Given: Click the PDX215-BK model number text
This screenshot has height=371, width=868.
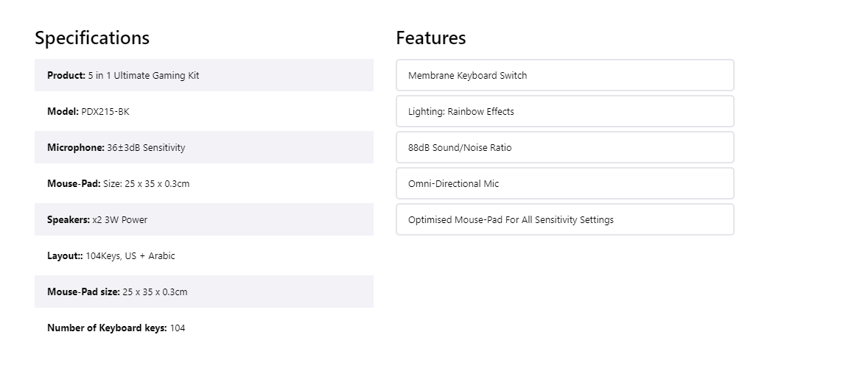Looking at the screenshot, I should coord(105,111).
